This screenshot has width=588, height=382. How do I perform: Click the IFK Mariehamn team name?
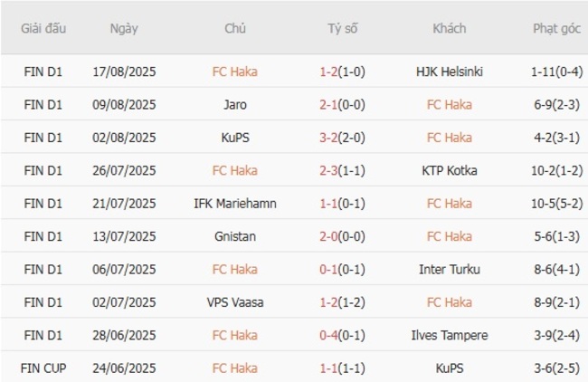[235, 204]
